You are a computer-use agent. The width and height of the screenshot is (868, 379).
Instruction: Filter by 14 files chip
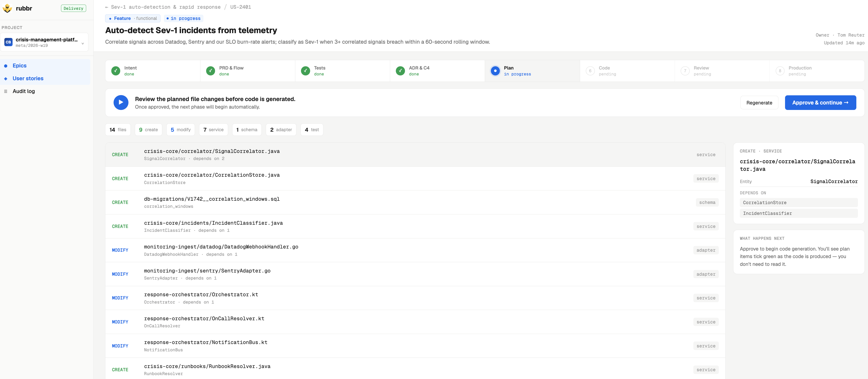click(x=118, y=130)
